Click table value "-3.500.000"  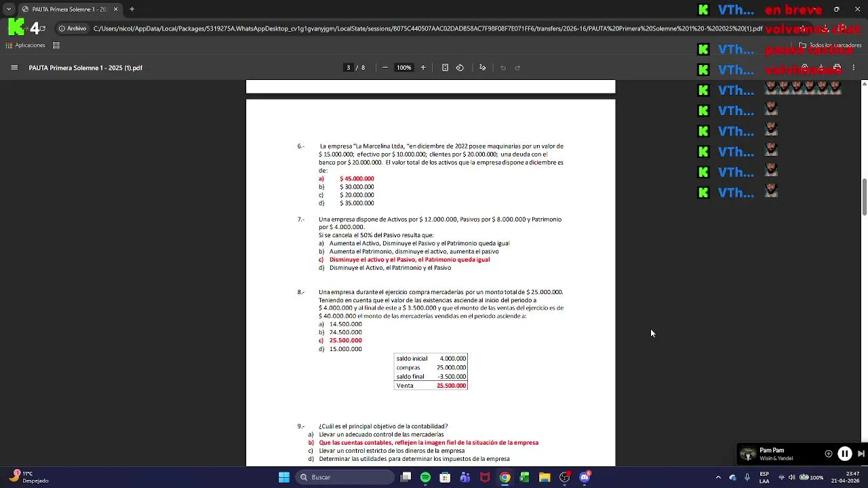[x=452, y=377]
